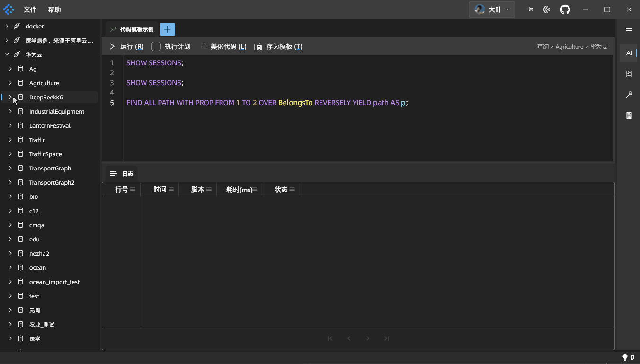640x364 pixels.
Task: Open column menu for 脚本
Action: click(209, 189)
